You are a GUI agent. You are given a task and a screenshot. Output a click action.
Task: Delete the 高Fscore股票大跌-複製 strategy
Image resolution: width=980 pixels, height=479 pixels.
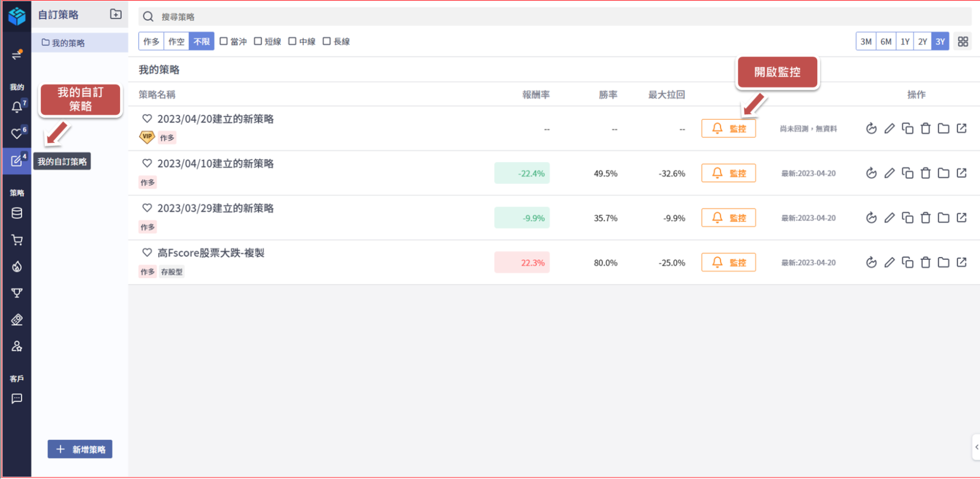[926, 262]
